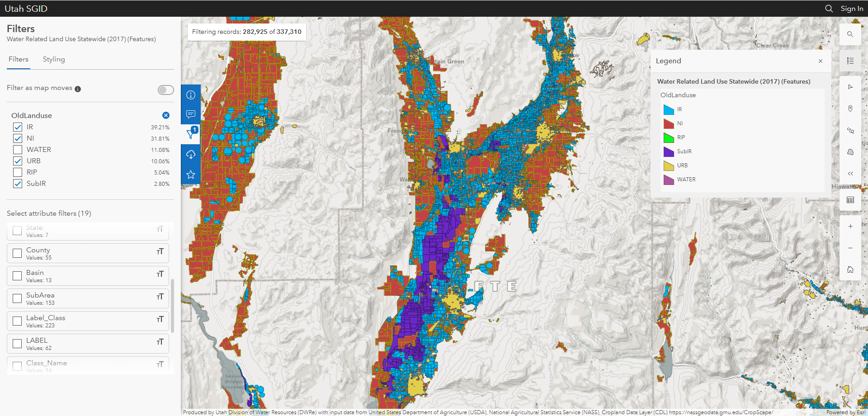Click the Filtering records count box
The width and height of the screenshot is (868, 416).
[x=247, y=32]
